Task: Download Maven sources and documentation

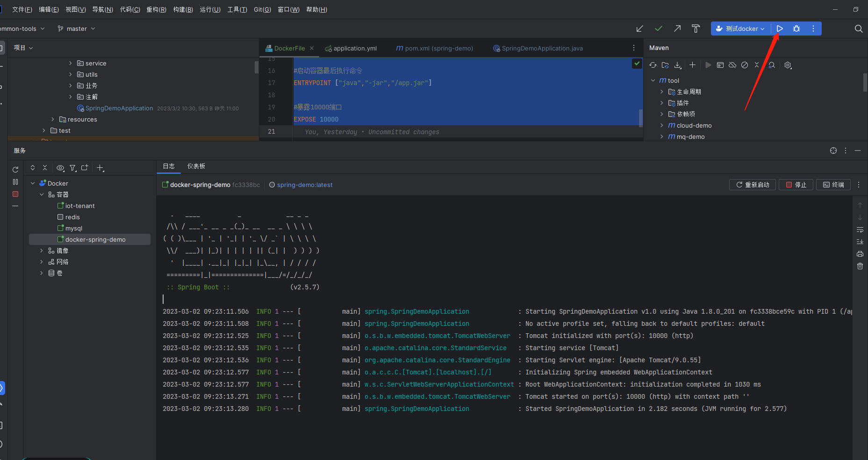Action: tap(678, 65)
